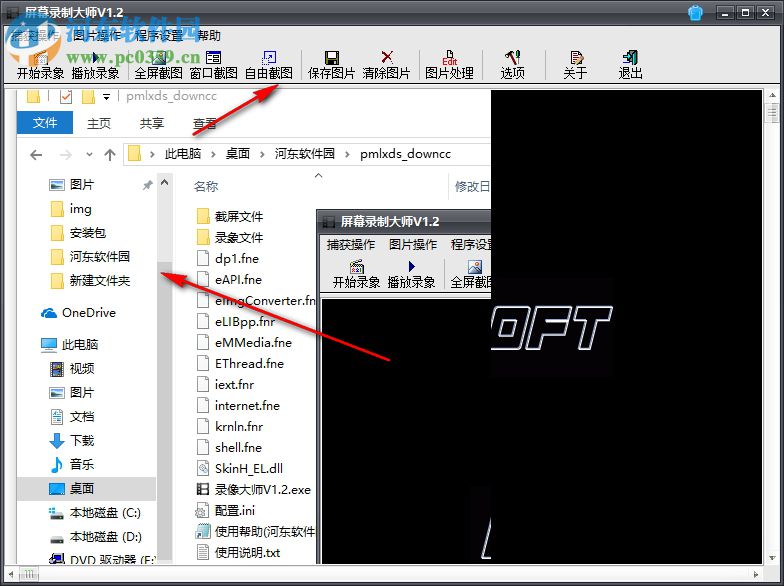Expand breadcrumb chevron after 此电脑

pos(214,154)
